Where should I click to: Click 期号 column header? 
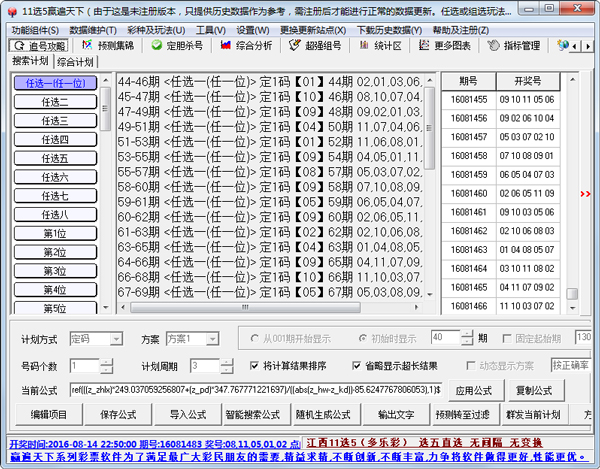[x=468, y=81]
